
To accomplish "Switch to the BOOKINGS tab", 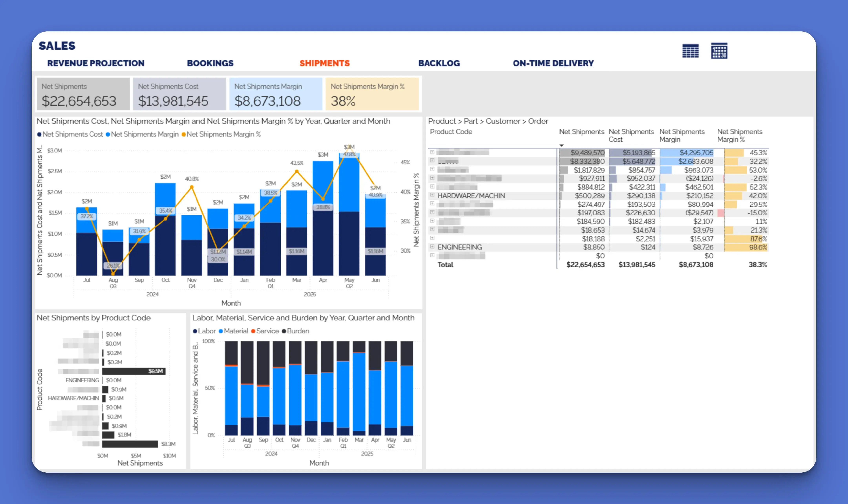I will coord(210,63).
